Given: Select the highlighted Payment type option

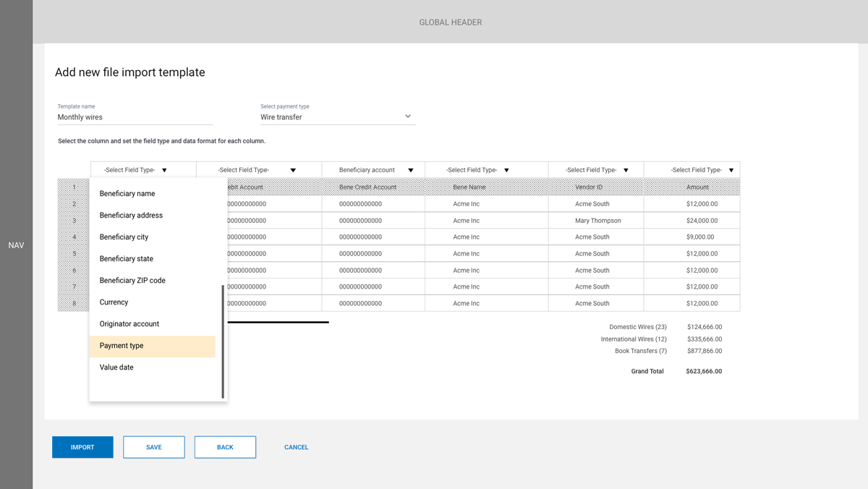Looking at the screenshot, I should click(153, 346).
